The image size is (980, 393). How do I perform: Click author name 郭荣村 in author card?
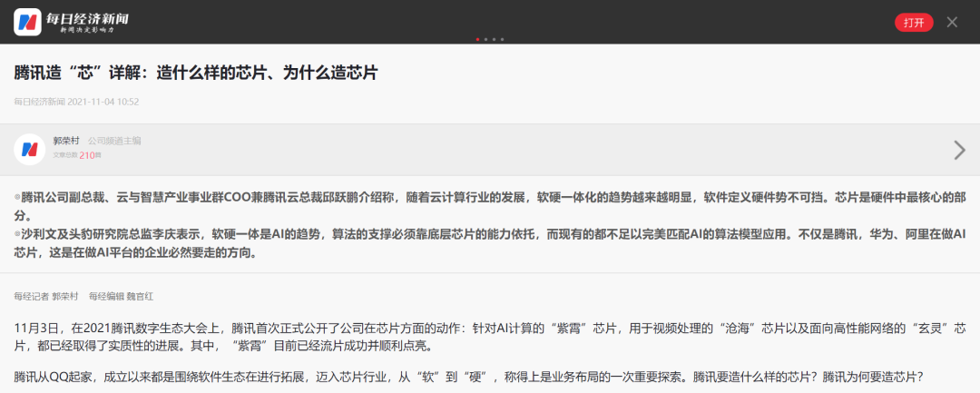pos(66,141)
